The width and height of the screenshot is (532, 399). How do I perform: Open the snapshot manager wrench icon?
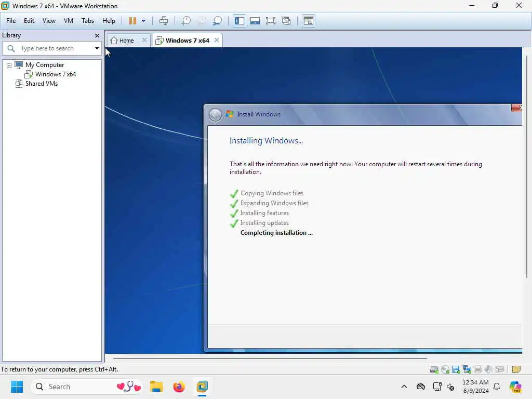(x=217, y=21)
